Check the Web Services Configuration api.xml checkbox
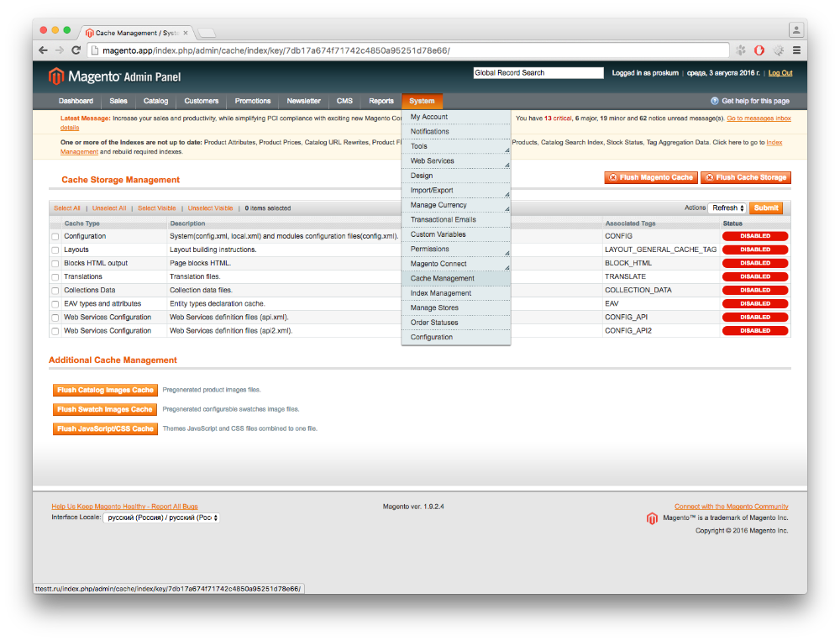Viewport: 840px width, 641px height. pyautogui.click(x=55, y=318)
